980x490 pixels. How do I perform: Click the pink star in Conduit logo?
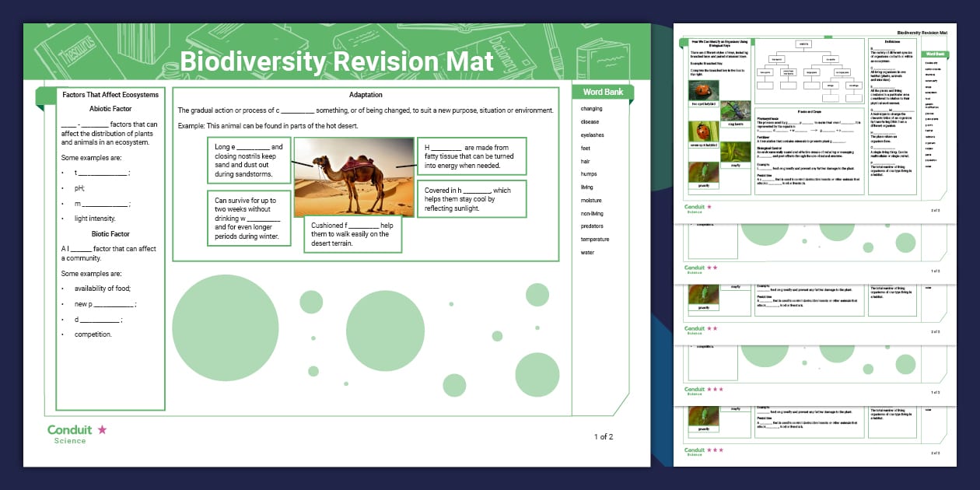click(102, 429)
